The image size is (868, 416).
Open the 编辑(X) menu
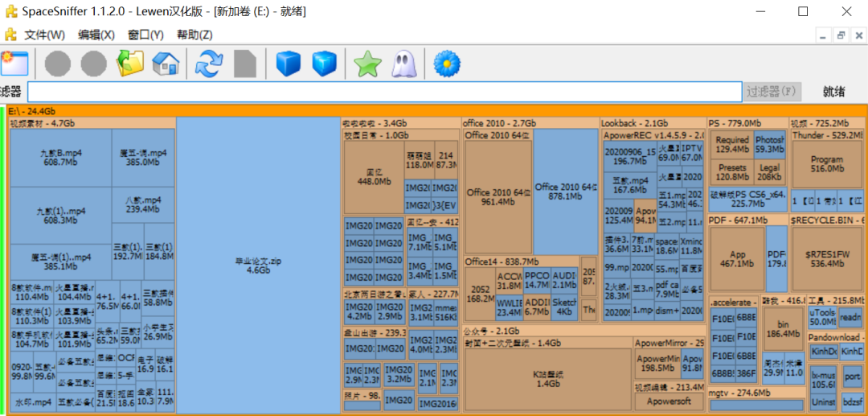tap(96, 35)
